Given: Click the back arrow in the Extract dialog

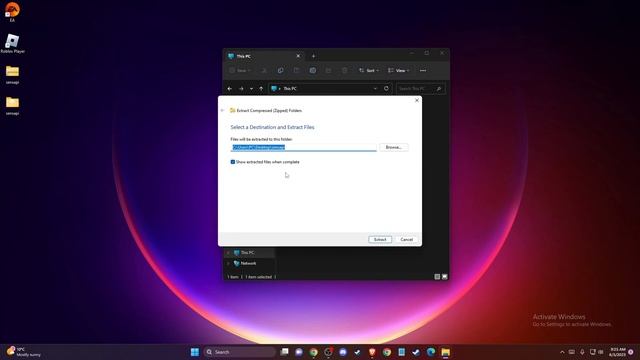Looking at the screenshot, I should click(x=222, y=110).
